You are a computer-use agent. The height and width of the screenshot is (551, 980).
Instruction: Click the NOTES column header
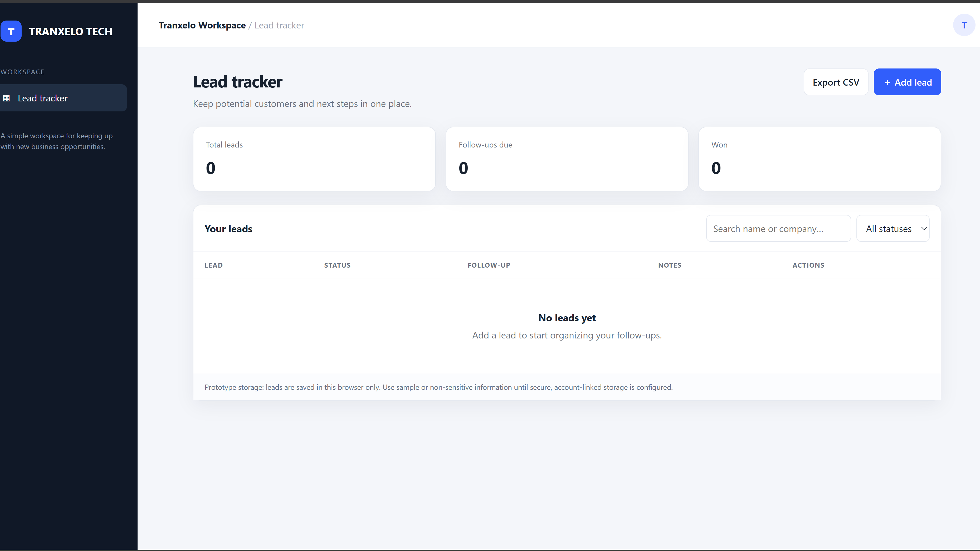[x=670, y=265]
